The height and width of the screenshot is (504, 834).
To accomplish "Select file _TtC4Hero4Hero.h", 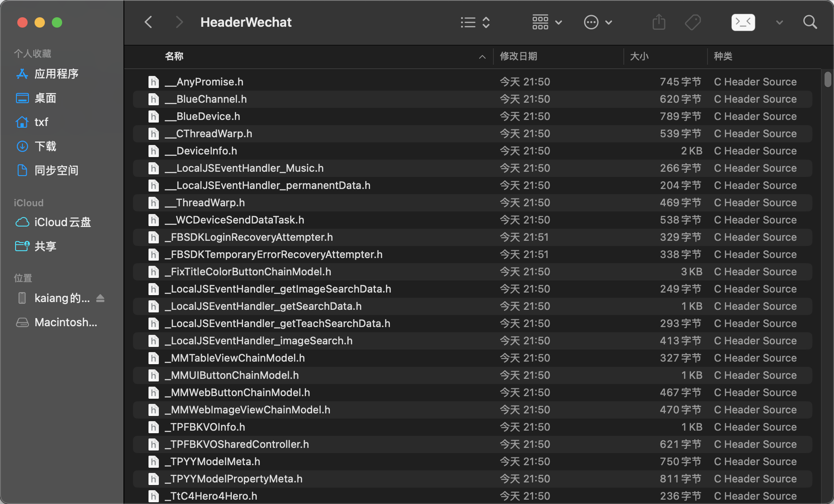I will pyautogui.click(x=472, y=496).
